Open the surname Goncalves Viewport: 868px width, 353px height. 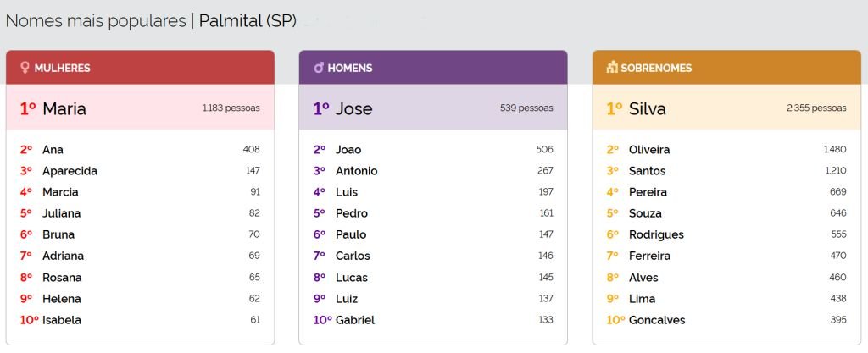click(657, 320)
